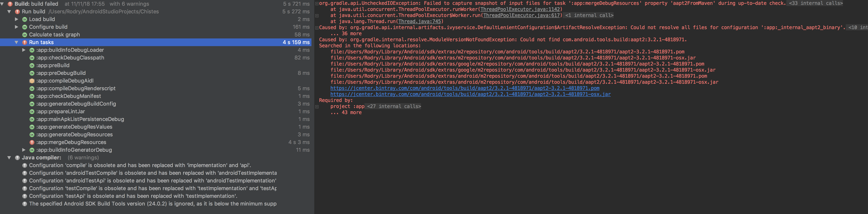Open the ThreadPoolExecutor.java:617 source link
This screenshot has height=214, width=868.
pos(521,16)
